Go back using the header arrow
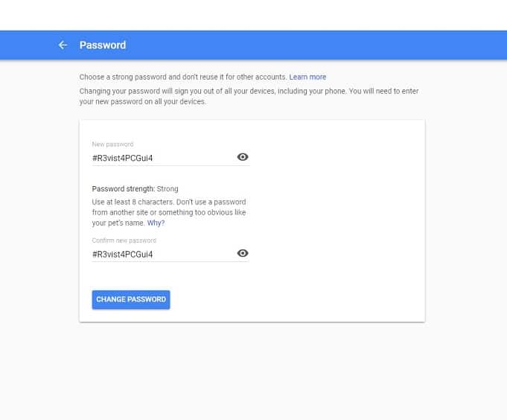The height and width of the screenshot is (420, 507). tap(63, 45)
